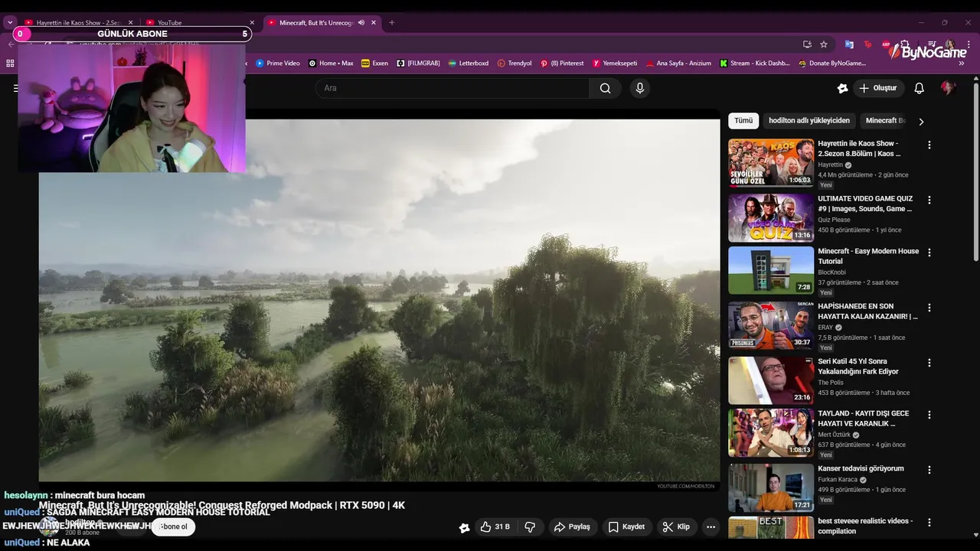Start voice search with microphone icon
980x551 pixels.
pos(640,88)
